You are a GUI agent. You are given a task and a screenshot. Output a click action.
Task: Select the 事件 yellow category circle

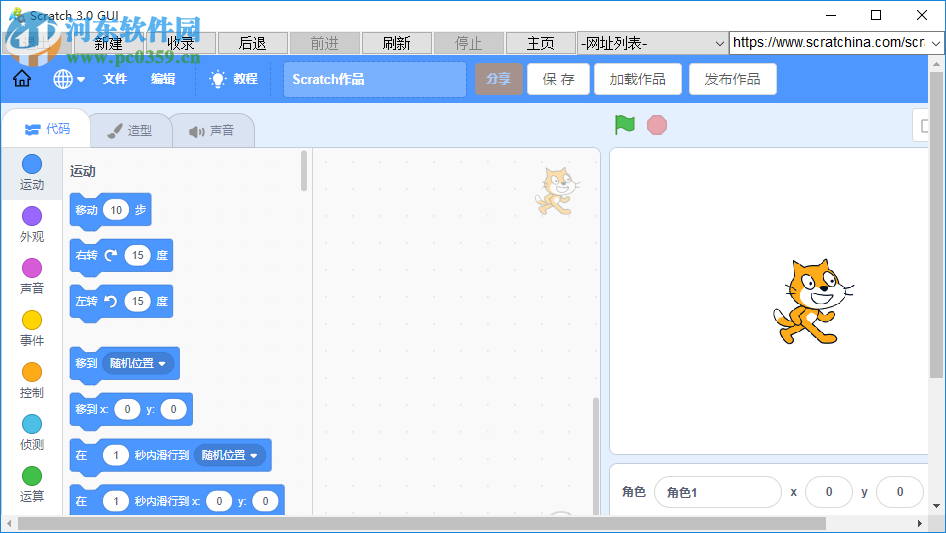(32, 320)
